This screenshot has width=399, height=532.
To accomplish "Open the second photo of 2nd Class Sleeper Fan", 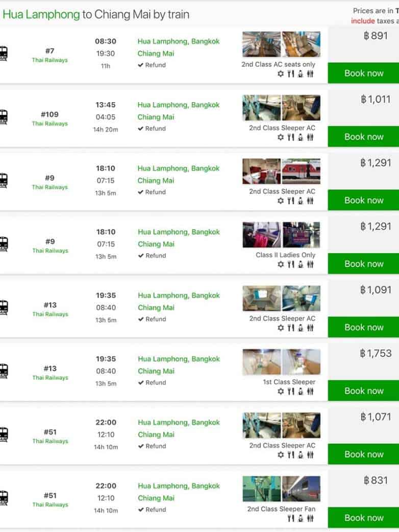I will point(301,489).
